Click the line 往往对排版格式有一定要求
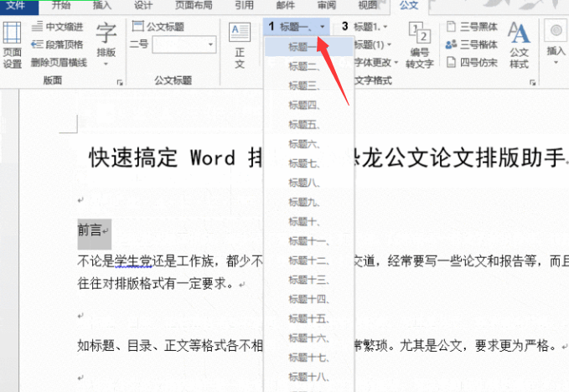 click(x=156, y=283)
